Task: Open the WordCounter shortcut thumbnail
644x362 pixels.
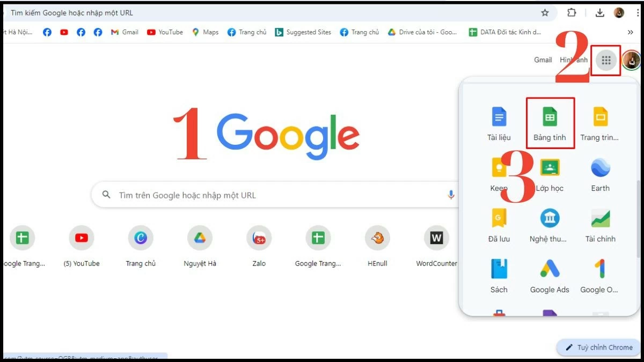Action: [436, 238]
